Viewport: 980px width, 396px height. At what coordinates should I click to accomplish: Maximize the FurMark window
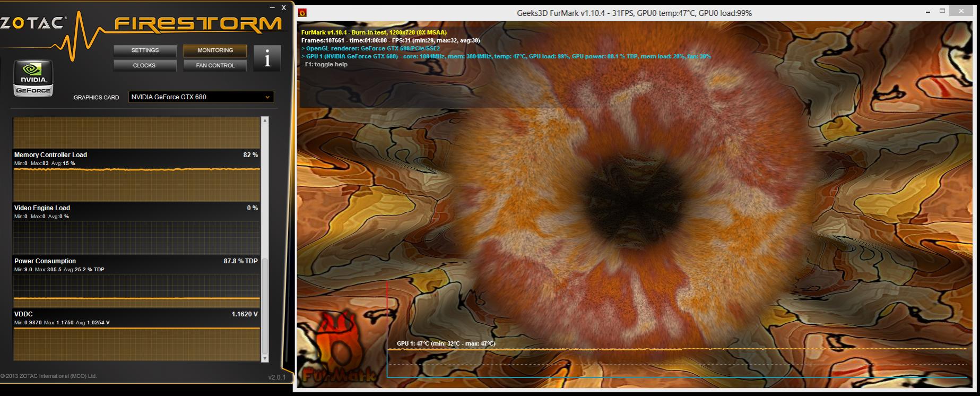point(942,11)
